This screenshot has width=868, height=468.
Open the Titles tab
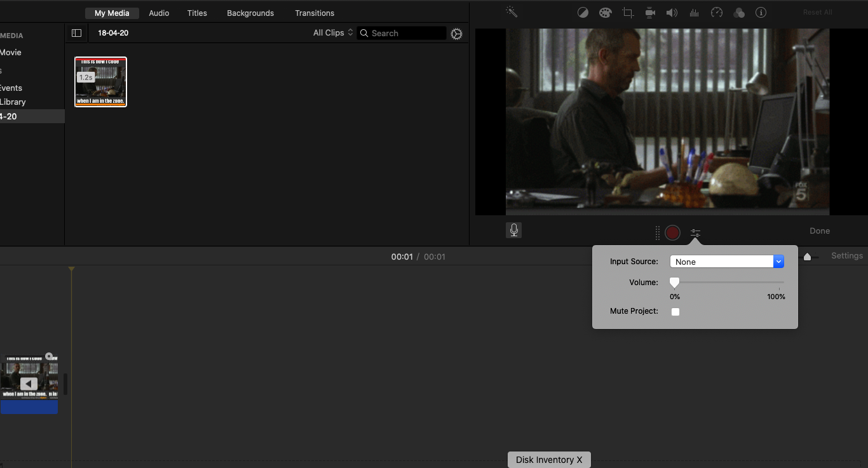point(197,13)
